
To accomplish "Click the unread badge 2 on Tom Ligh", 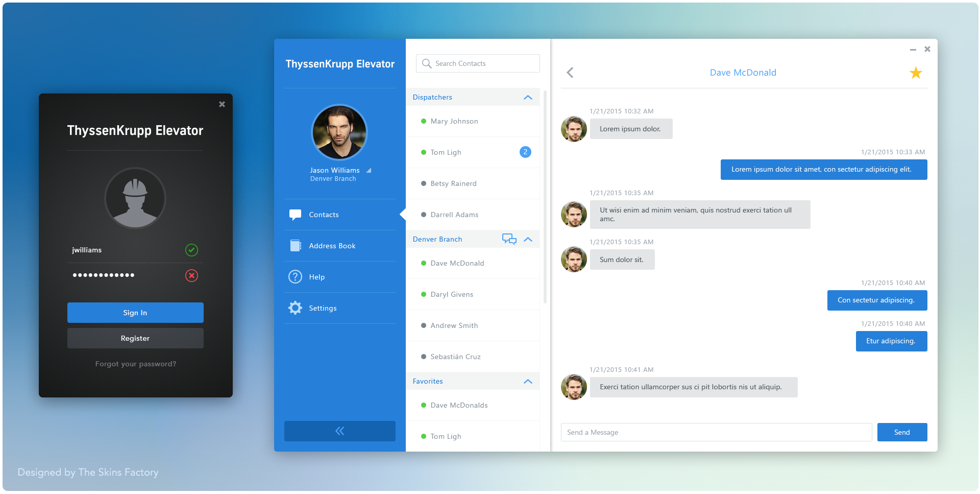I will point(525,152).
